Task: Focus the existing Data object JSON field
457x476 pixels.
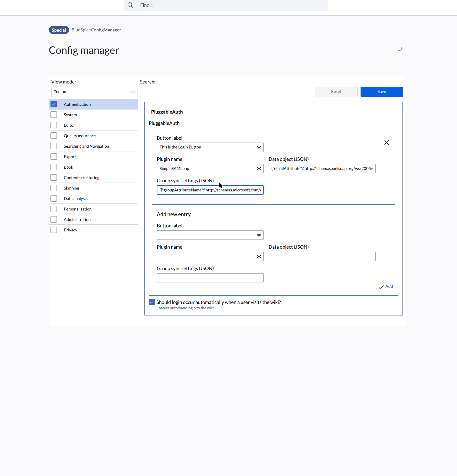Action: coord(322,169)
